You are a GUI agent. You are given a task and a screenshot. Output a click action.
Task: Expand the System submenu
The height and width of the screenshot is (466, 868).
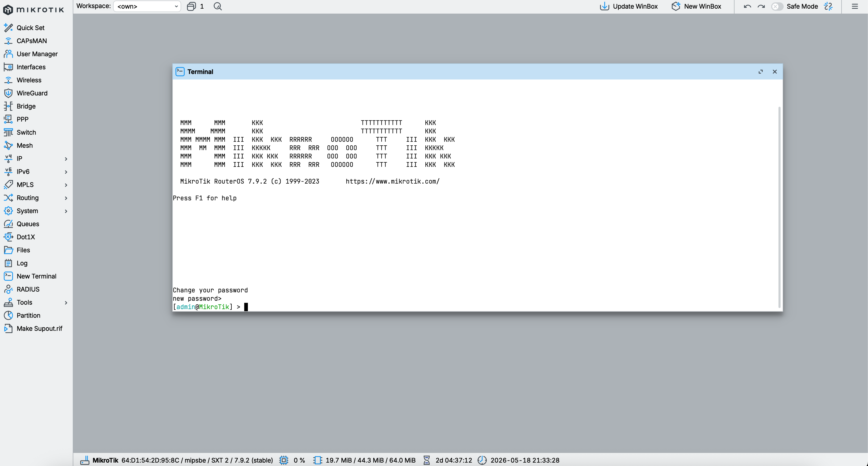click(x=66, y=211)
